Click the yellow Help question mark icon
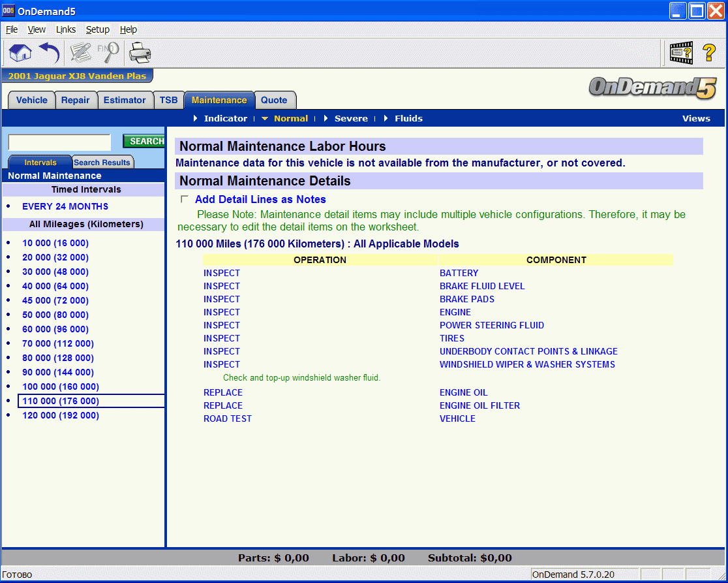 tap(711, 53)
